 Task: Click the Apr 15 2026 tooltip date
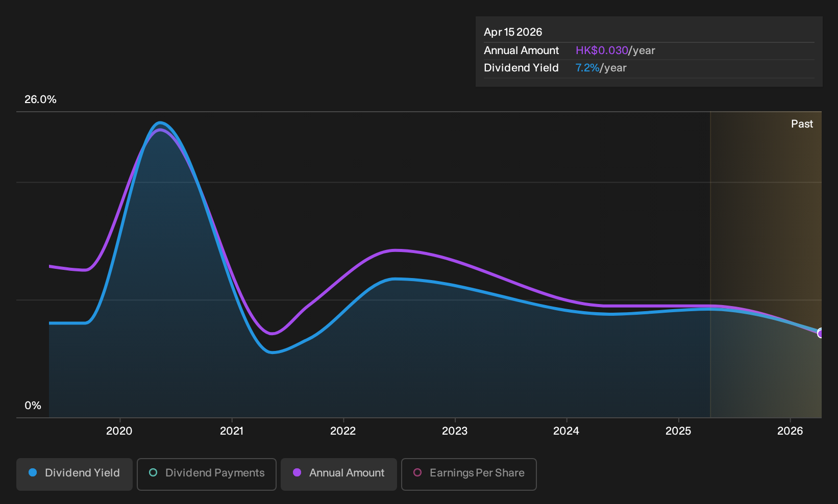pyautogui.click(x=513, y=32)
